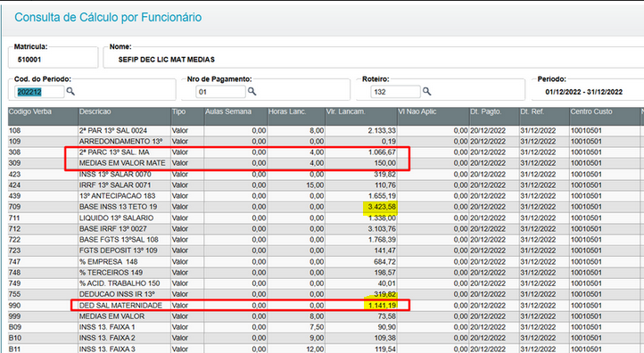This screenshot has width=644, height=353.
Task: Click value 684,72 in Vlr. Lancam.
Action: tap(384, 261)
